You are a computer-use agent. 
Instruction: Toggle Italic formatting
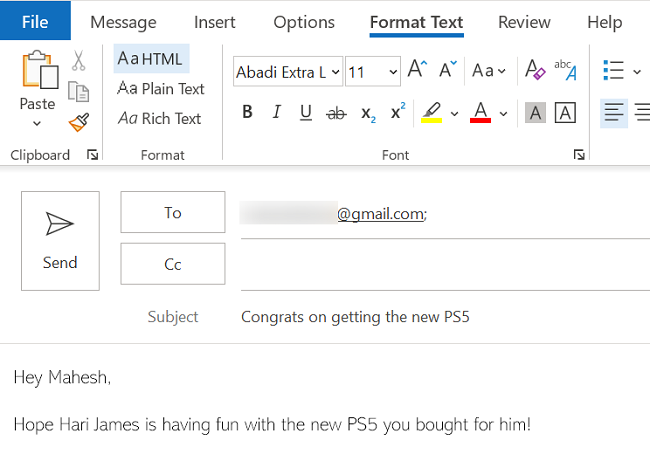[276, 113]
